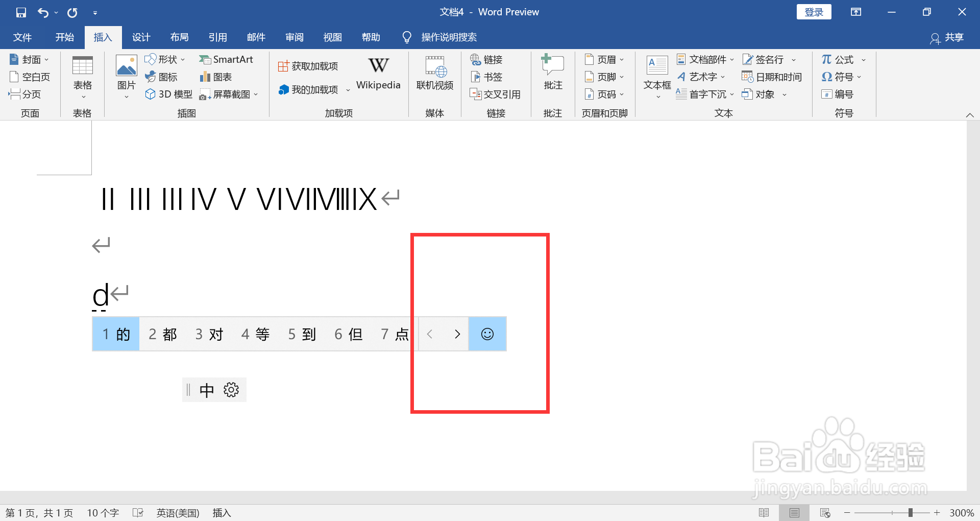Insert a cover page (封面)
This screenshot has width=980, height=521.
(x=30, y=59)
